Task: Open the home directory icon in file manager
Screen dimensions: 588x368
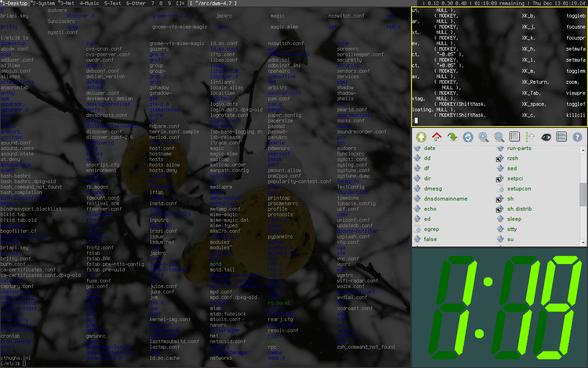Action: click(436, 137)
